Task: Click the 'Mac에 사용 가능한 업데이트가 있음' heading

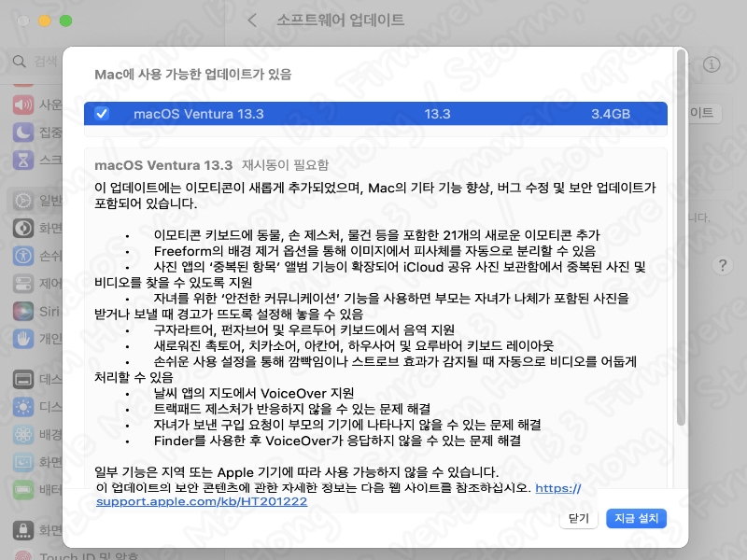Action: pos(193,75)
